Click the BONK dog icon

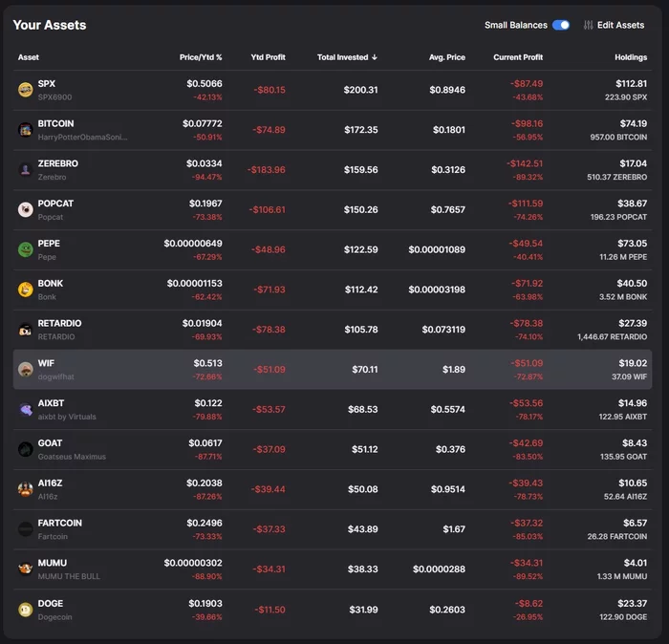26,290
